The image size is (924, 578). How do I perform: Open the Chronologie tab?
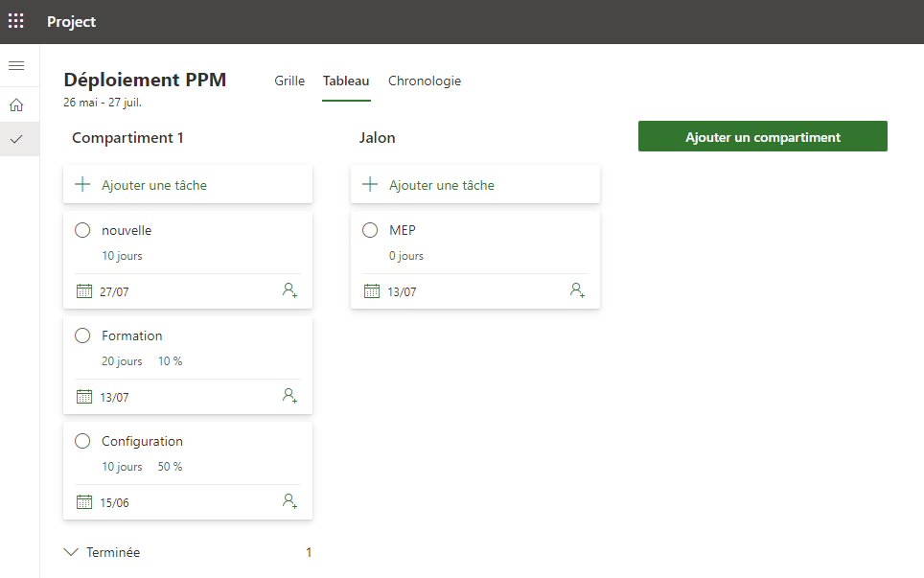click(x=425, y=81)
